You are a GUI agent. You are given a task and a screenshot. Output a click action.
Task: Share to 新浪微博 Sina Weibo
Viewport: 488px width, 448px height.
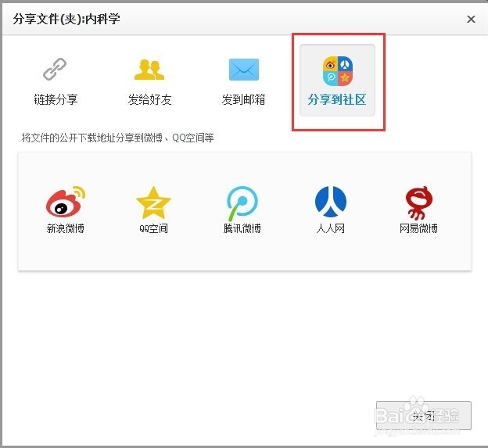tap(66, 210)
